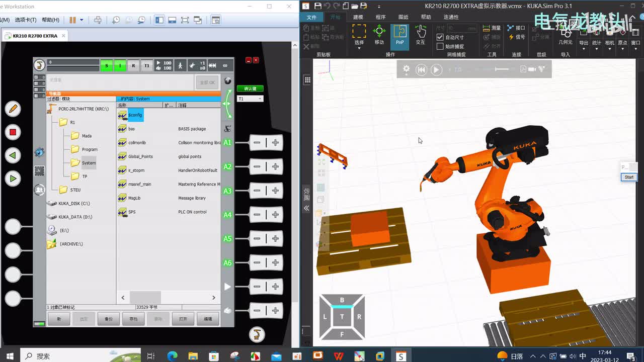Click the A1 axis minus jog key
The image size is (644, 362).
point(257,143)
